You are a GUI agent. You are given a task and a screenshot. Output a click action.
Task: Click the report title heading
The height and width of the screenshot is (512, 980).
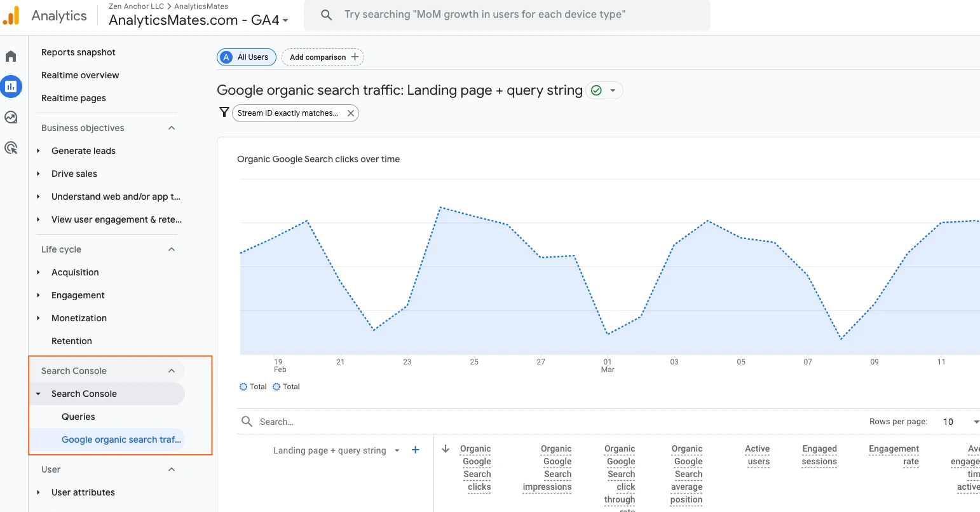(x=400, y=90)
